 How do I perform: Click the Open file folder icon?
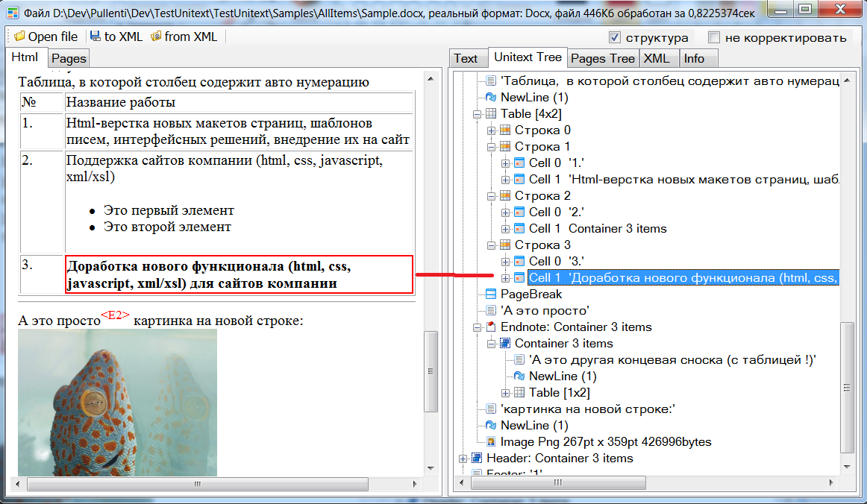[19, 37]
